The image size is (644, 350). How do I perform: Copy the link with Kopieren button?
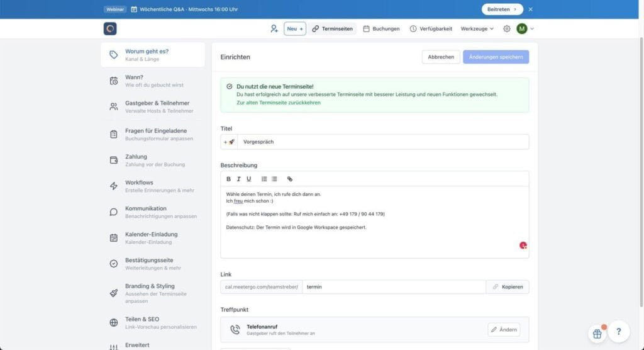point(508,286)
